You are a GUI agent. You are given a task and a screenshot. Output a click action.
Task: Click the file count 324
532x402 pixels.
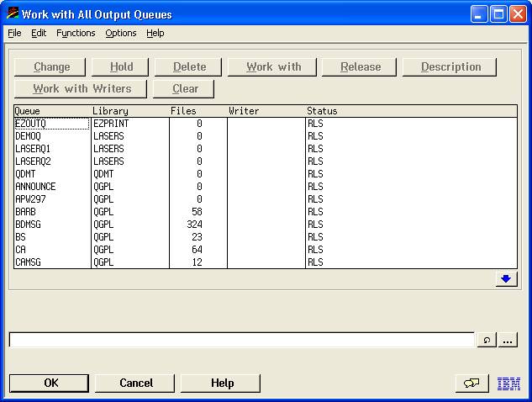click(194, 224)
